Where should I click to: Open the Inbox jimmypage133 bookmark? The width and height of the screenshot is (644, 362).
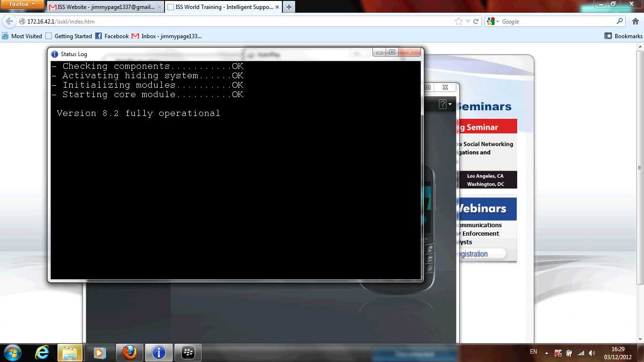tap(166, 36)
